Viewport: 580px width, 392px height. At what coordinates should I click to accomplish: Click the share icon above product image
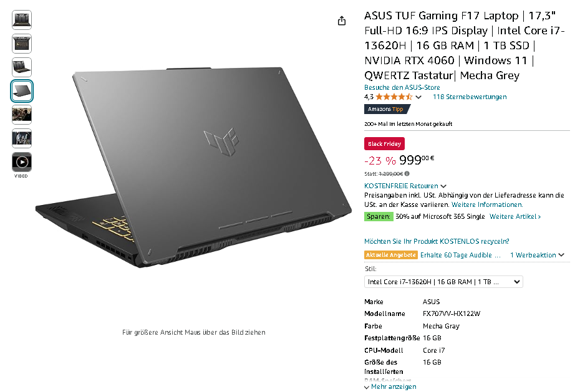pyautogui.click(x=342, y=21)
